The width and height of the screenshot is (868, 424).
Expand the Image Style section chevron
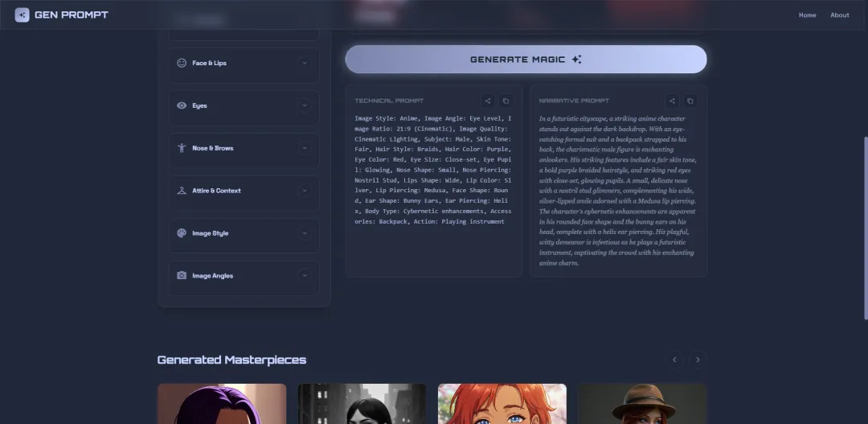(x=304, y=233)
